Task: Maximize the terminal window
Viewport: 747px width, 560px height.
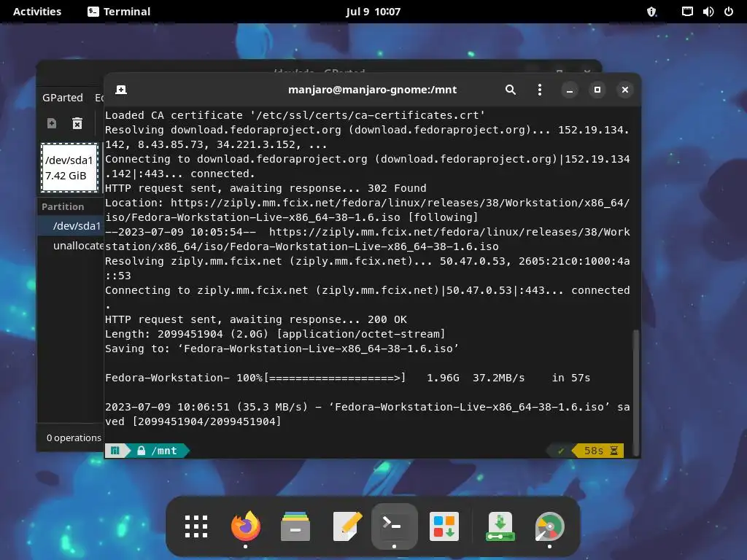Action: pyautogui.click(x=597, y=90)
